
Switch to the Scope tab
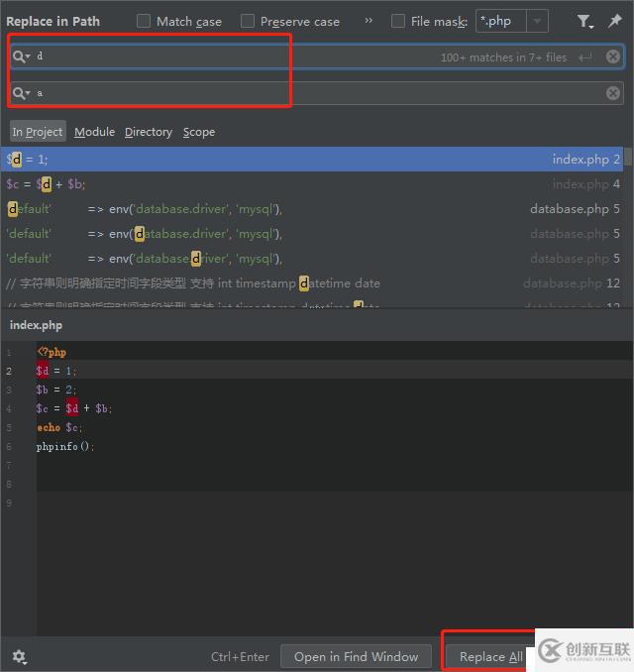click(199, 132)
